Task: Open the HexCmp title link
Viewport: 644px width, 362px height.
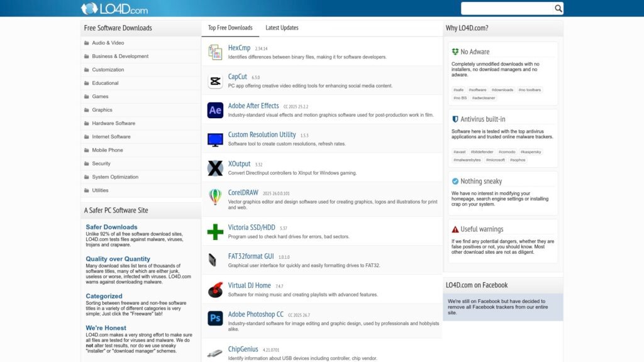Action: point(239,48)
